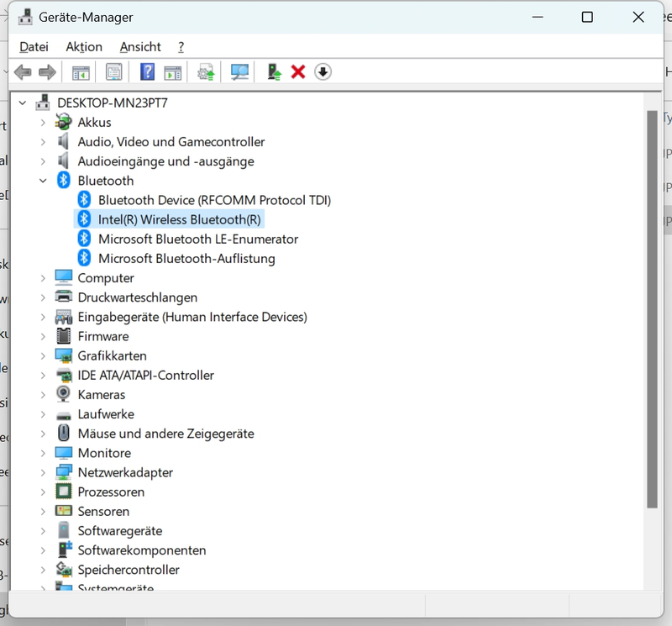The height and width of the screenshot is (626, 672).
Task: Open the Aktion menu
Action: 84,47
